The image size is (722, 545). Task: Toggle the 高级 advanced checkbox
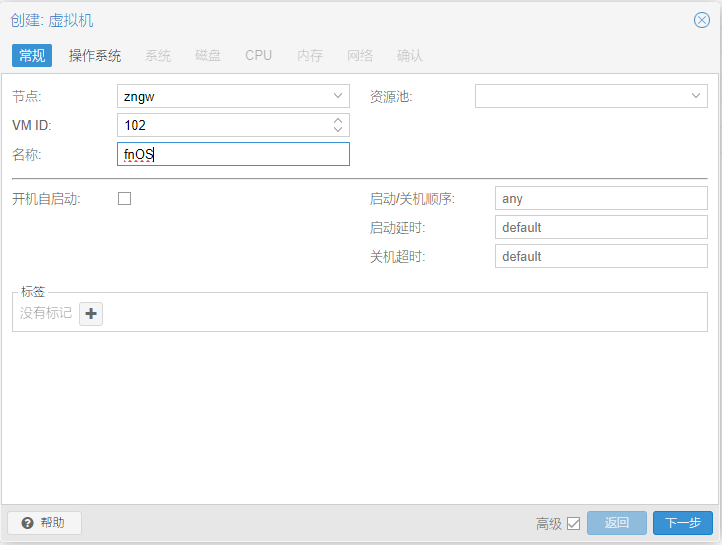(573, 523)
